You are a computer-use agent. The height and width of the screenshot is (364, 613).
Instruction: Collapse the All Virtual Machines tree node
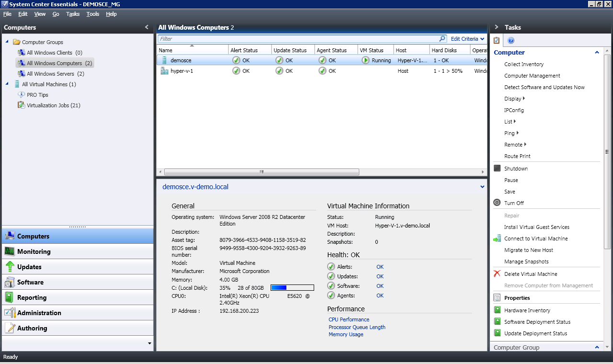[7, 84]
